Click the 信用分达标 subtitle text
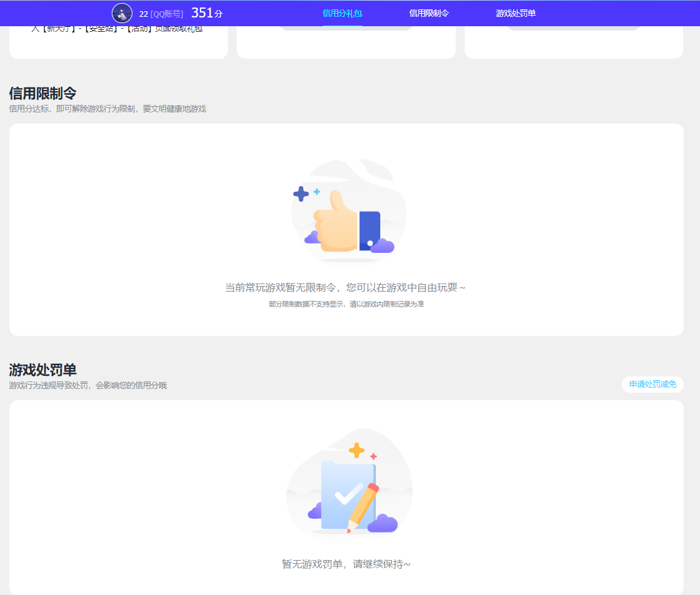This screenshot has width=700, height=595. (x=107, y=109)
